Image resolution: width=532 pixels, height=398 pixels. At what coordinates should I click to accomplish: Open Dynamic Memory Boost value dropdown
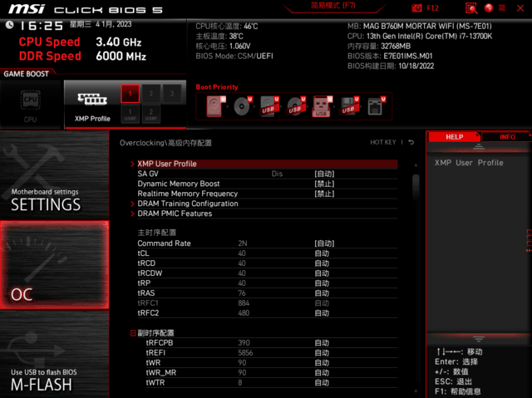324,184
